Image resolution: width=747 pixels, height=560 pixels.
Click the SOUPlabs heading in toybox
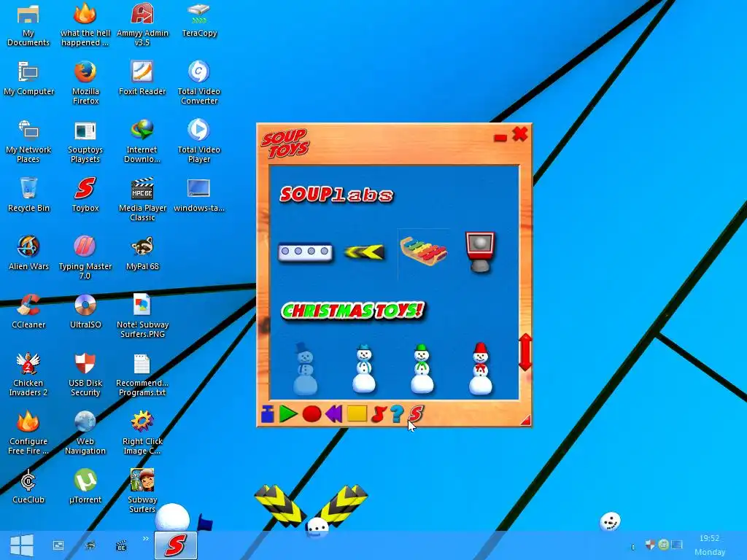pos(336,194)
